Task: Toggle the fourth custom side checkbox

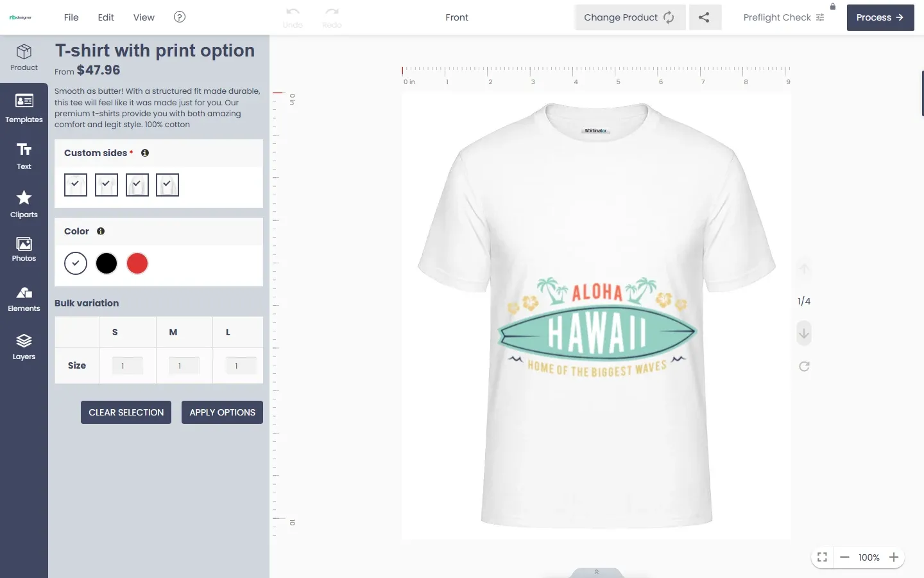Action: (167, 185)
